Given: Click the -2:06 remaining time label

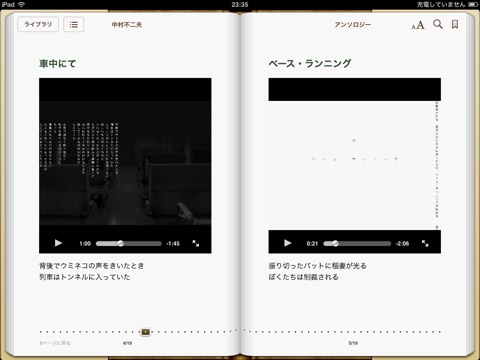Looking at the screenshot, I should click(x=402, y=244).
